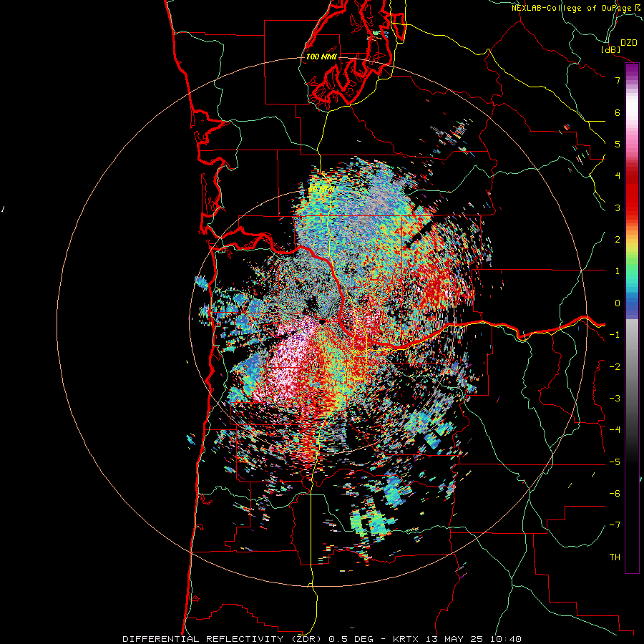The height and width of the screenshot is (644, 644).
Task: Click the [dB] unit label
Action: click(611, 49)
